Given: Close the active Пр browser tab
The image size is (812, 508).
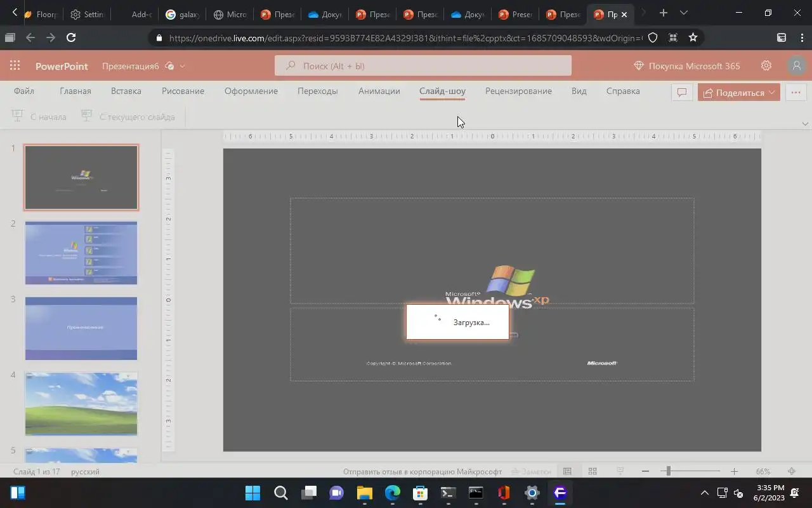Looking at the screenshot, I should coord(624,14).
